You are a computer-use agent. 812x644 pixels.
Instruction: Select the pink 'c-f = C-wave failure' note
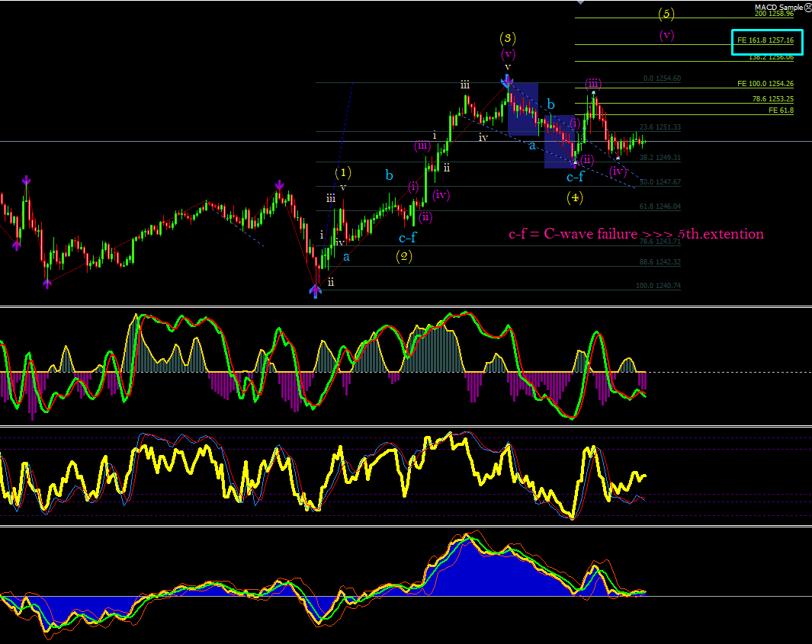coord(636,234)
